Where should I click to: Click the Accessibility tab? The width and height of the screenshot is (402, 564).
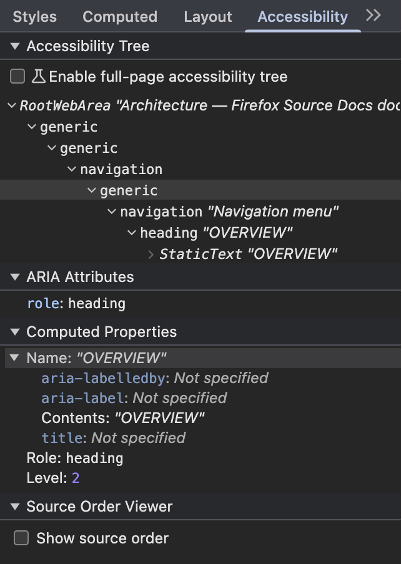pos(303,17)
